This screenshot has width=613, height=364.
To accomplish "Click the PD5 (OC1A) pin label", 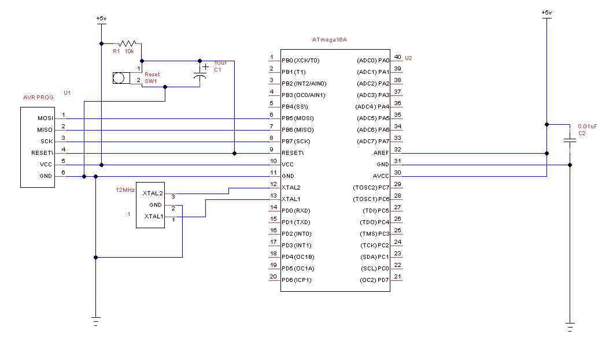I will [298, 269].
